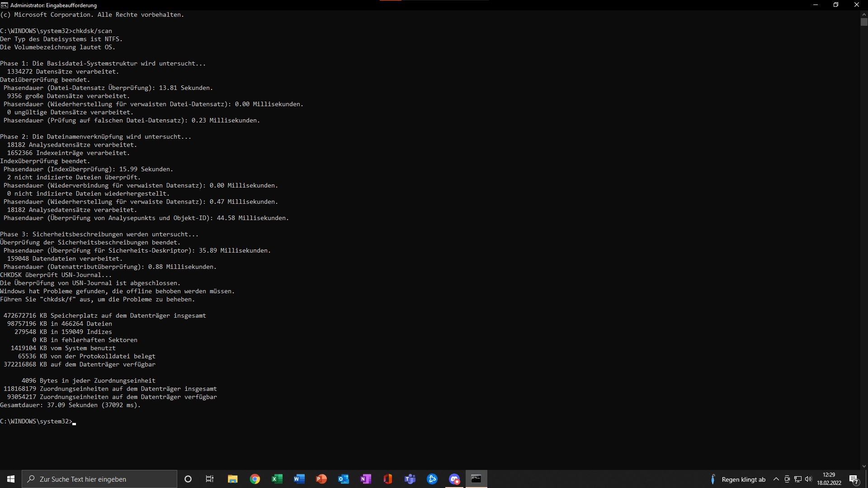Open Microsoft Teams taskbar icon
This screenshot has width=868, height=488.
click(x=410, y=479)
